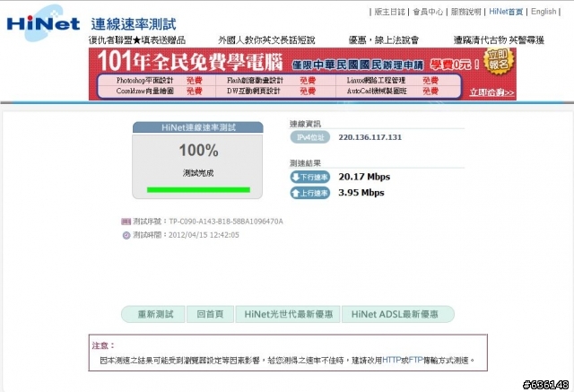Screen dimensions: 574x392
Task: Open HiNet光世代最新優惠 offers
Action: pos(289,314)
